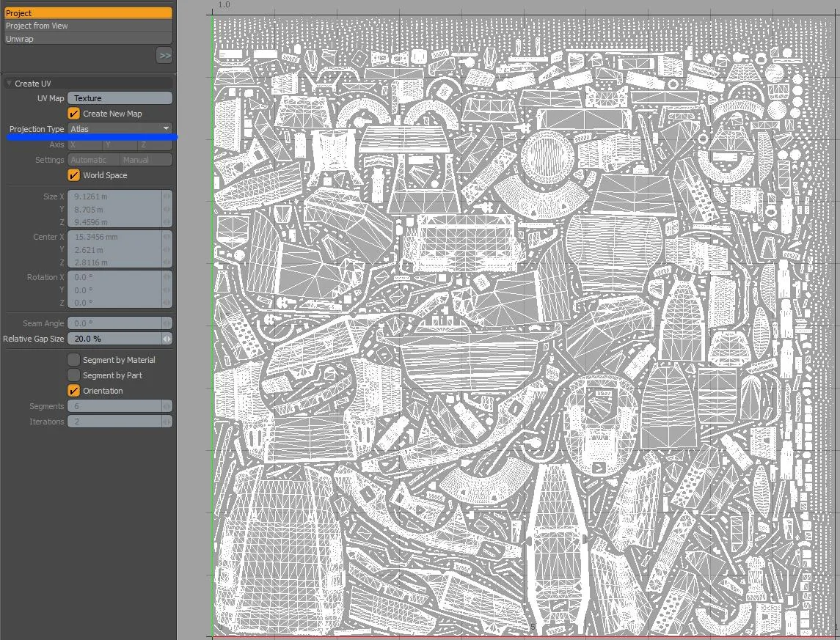Click the Segments field stepper
Viewport: 840px width, 640px height.
point(167,406)
